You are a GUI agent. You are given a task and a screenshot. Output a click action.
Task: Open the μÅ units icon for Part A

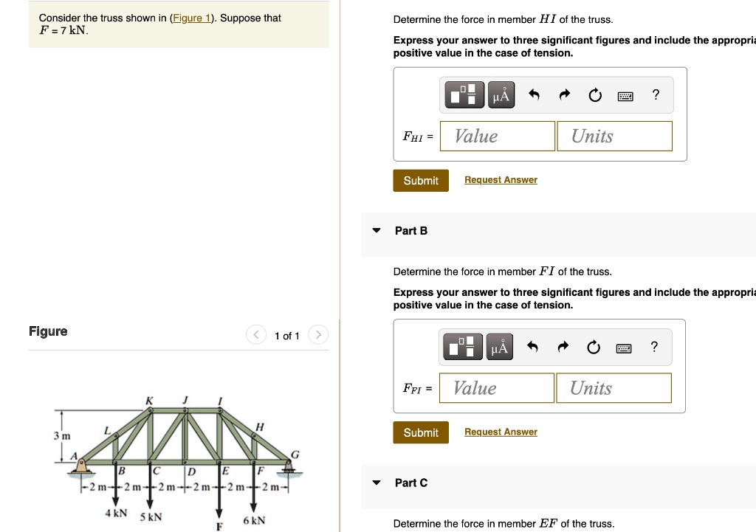(x=500, y=94)
